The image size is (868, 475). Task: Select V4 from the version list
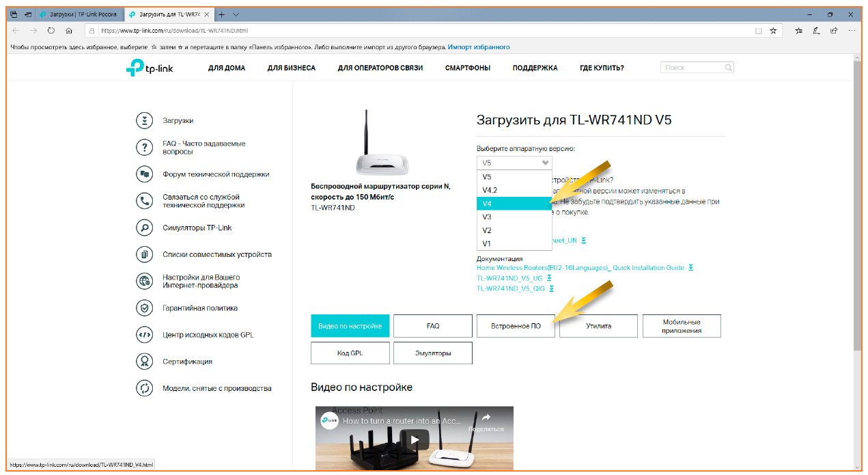pyautogui.click(x=514, y=204)
